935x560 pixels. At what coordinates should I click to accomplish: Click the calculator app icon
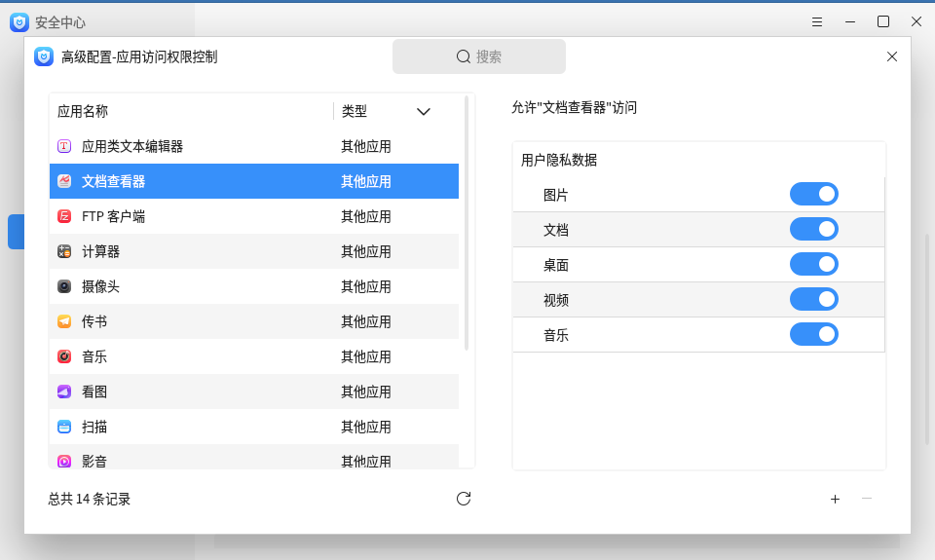(x=64, y=251)
